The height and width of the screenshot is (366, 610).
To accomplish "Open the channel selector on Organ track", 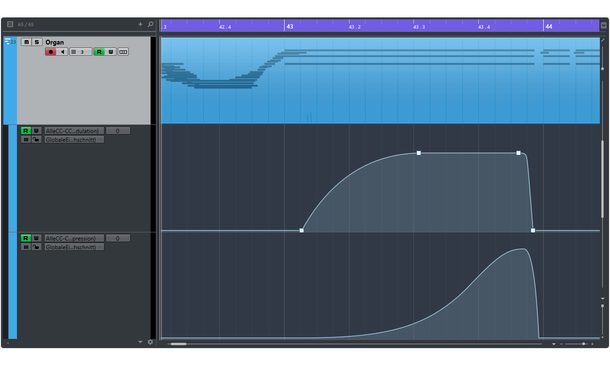I will point(81,52).
